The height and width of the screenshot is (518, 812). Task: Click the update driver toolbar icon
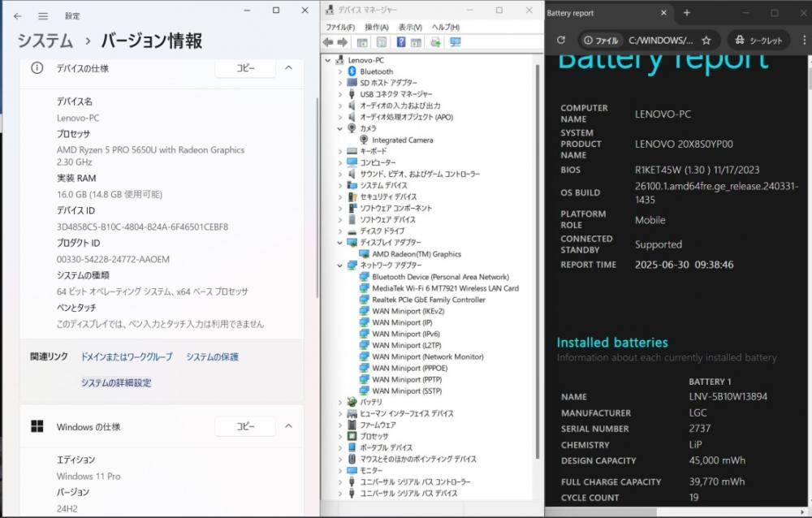pyautogui.click(x=435, y=42)
